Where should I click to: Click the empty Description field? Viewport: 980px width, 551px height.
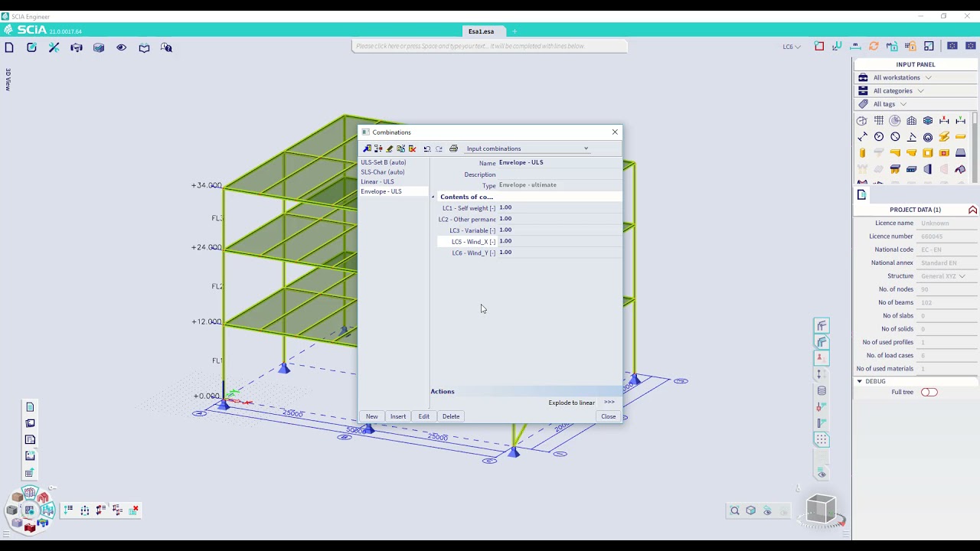click(560, 174)
